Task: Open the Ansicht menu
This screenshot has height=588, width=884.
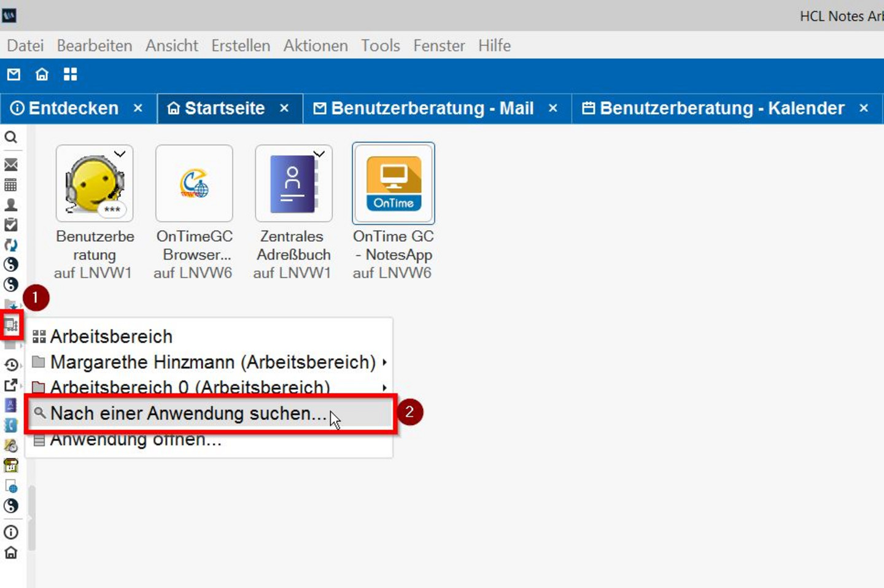Action: tap(172, 45)
